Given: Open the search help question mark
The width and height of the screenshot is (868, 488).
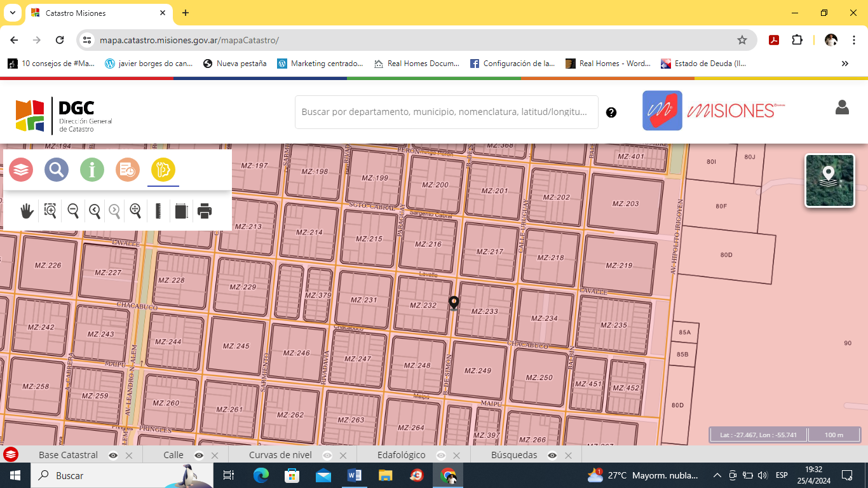Looking at the screenshot, I should pyautogui.click(x=611, y=112).
